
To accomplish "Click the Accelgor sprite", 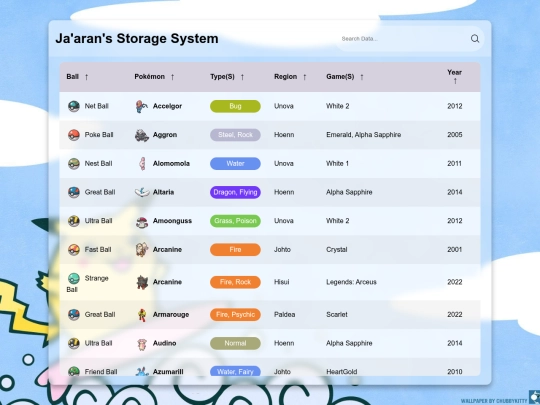I will 142,106.
